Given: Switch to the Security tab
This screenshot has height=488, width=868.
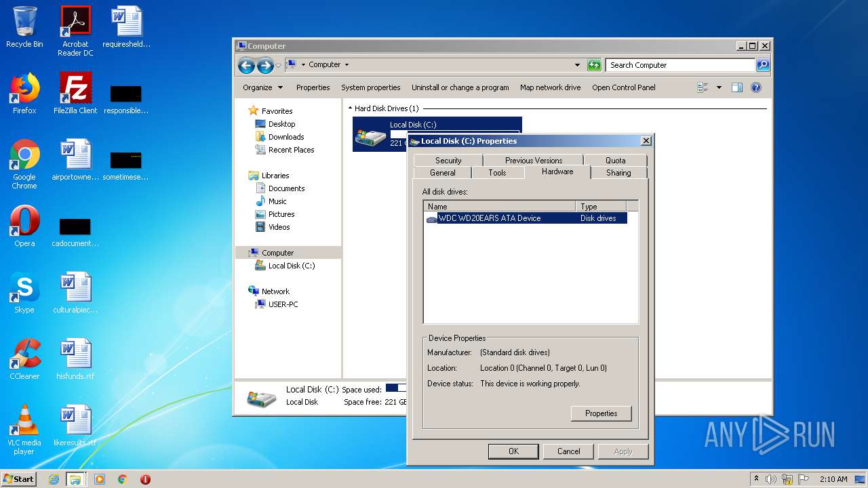Looking at the screenshot, I should [448, 161].
